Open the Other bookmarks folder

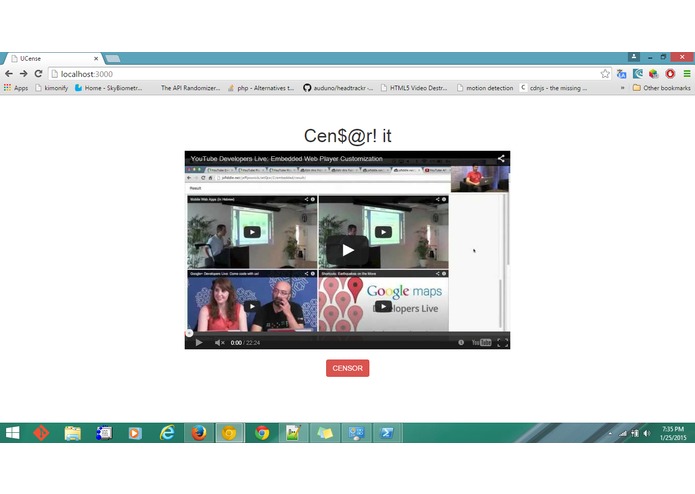click(662, 88)
